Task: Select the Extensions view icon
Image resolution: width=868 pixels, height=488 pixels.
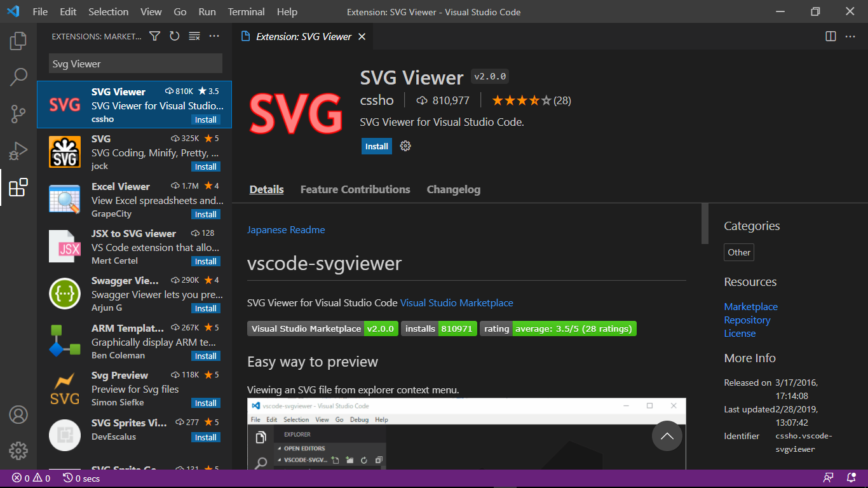Action: (18, 187)
